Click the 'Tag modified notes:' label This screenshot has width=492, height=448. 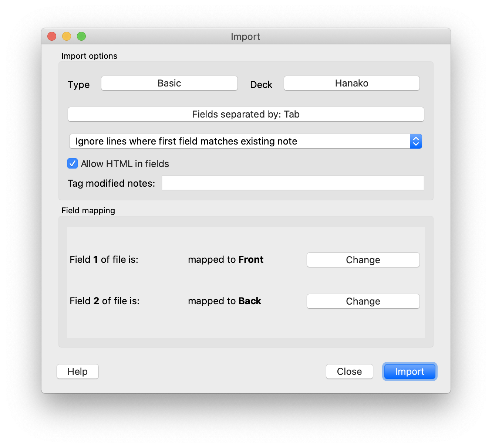tap(111, 183)
